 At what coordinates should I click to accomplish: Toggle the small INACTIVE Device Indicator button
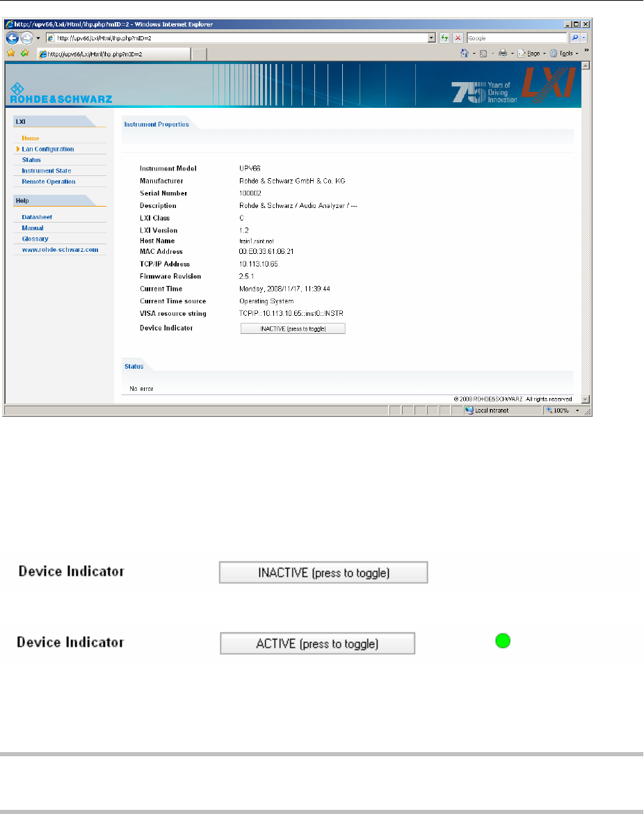tap(293, 328)
